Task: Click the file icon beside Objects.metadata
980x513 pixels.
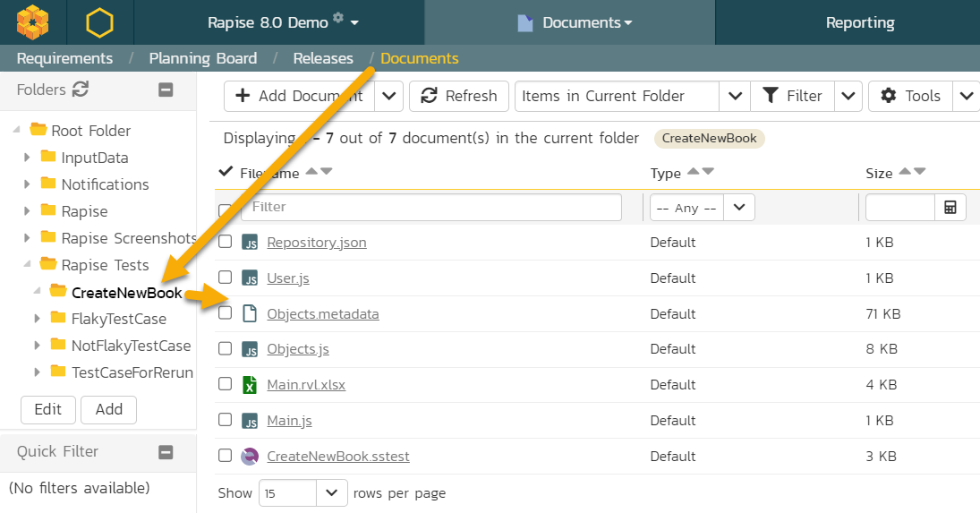Action: (x=250, y=313)
